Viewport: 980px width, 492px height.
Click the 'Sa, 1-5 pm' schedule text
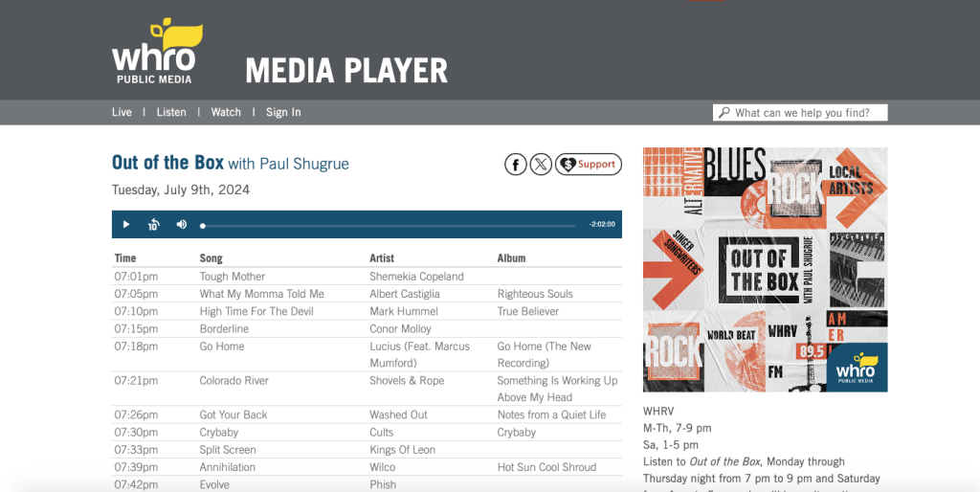(x=671, y=445)
